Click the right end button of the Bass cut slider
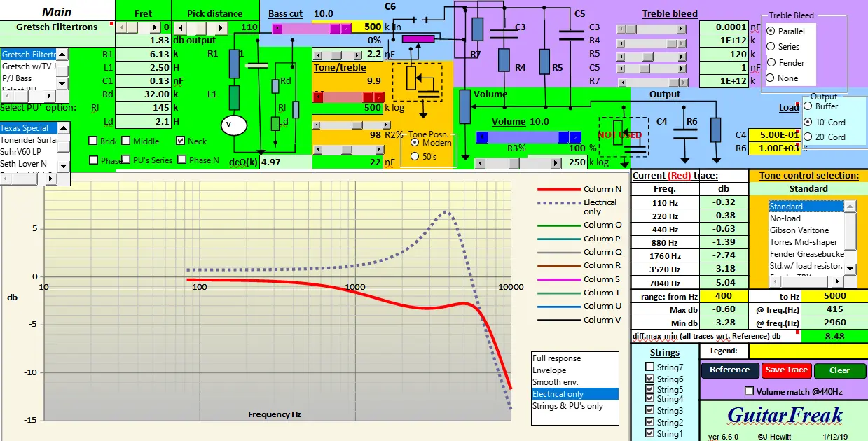Image resolution: width=868 pixels, height=441 pixels. pos(345,29)
